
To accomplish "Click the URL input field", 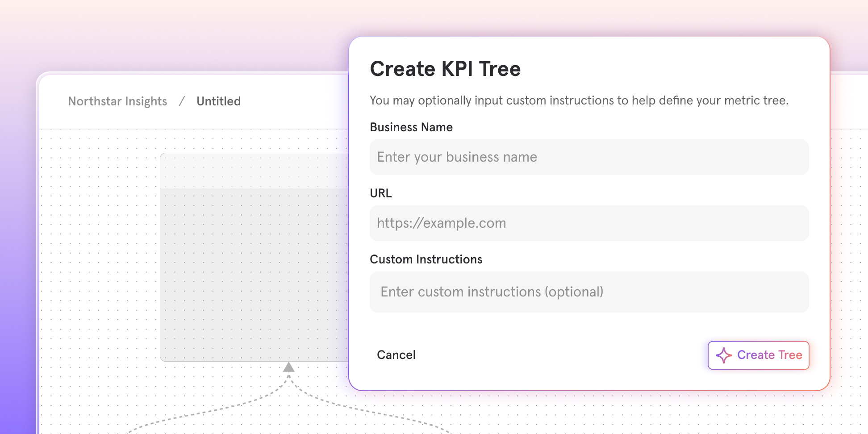I will pyautogui.click(x=589, y=223).
